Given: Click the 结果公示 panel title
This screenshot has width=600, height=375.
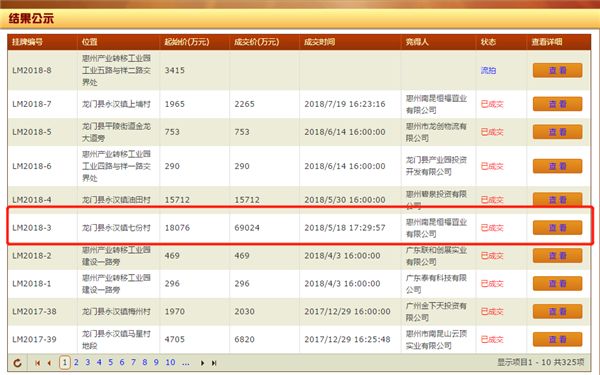Looking at the screenshot, I should click(x=31, y=18).
